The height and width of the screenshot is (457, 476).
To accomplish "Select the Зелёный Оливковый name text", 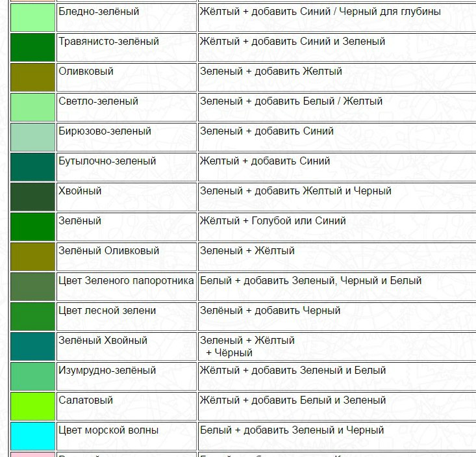I will 108,251.
